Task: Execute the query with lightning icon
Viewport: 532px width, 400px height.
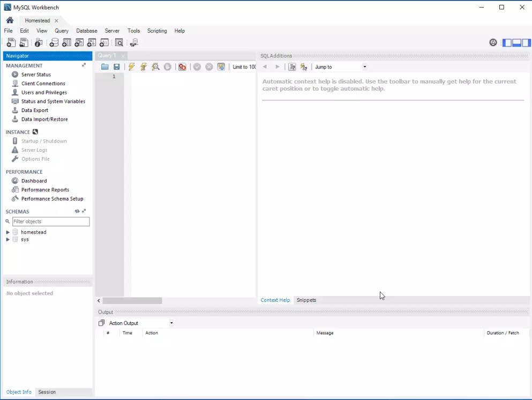Action: tap(132, 67)
